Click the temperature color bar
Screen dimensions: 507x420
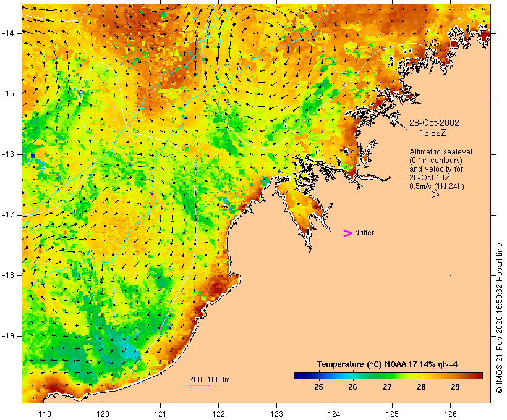pos(388,376)
